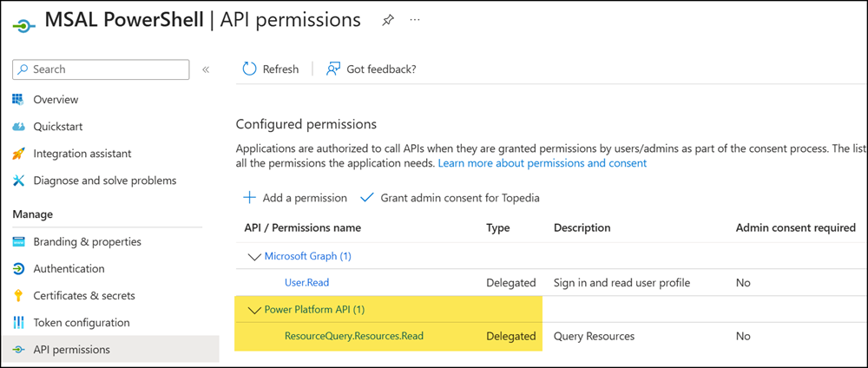
Task: Select API permissions in sidebar
Action: 72,350
